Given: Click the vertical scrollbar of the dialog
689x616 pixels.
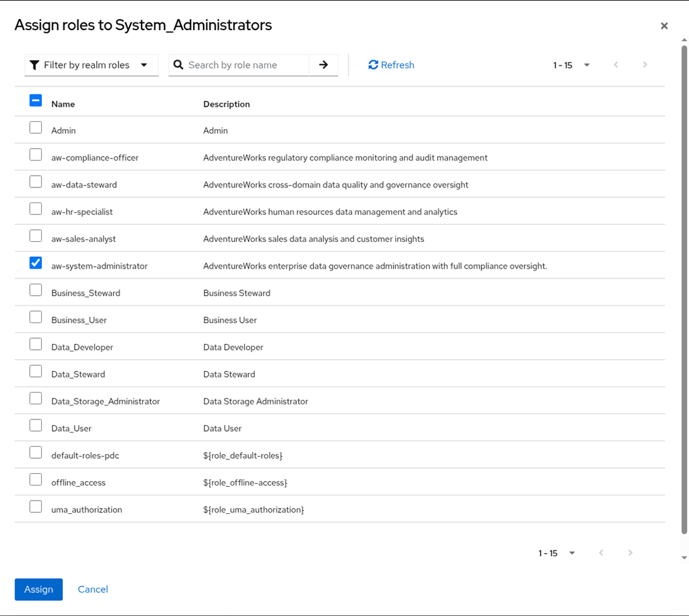Looking at the screenshot, I should tap(684, 288).
